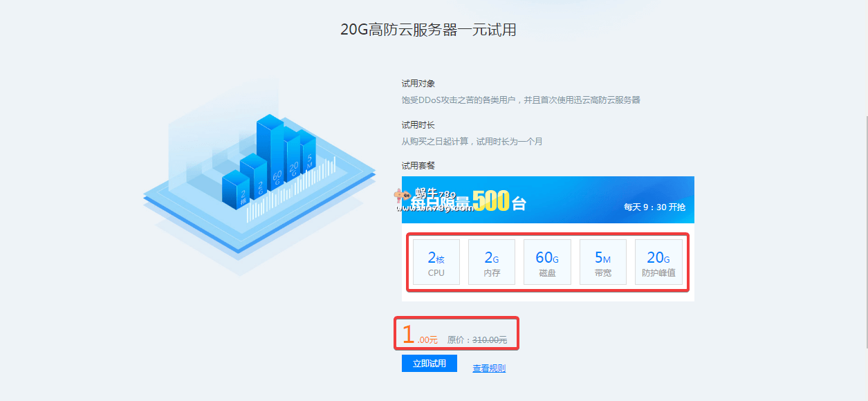Click the 试用对象 label

(418, 84)
